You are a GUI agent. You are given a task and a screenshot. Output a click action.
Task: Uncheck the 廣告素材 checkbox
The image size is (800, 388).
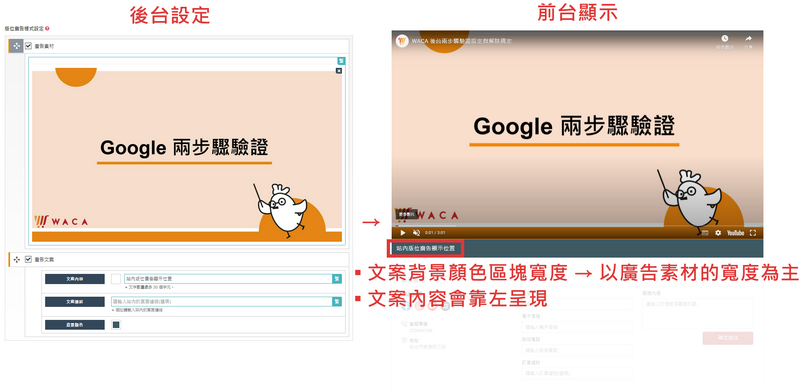(x=29, y=46)
